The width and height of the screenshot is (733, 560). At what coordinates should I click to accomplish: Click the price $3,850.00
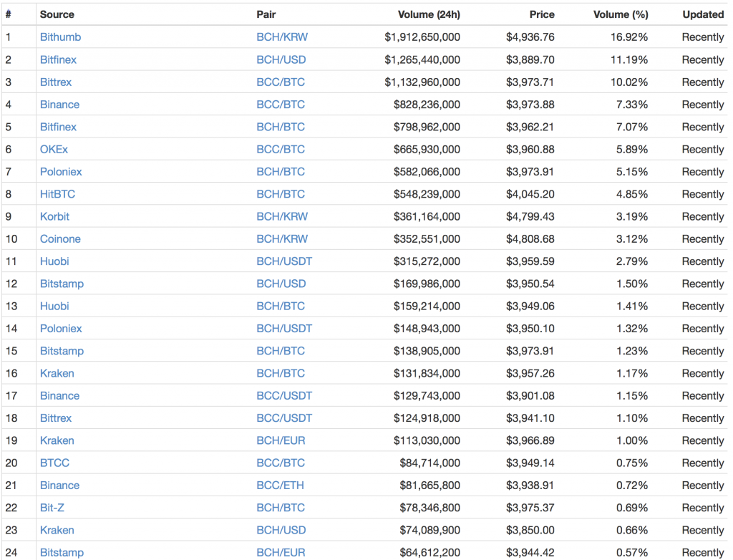pyautogui.click(x=530, y=531)
